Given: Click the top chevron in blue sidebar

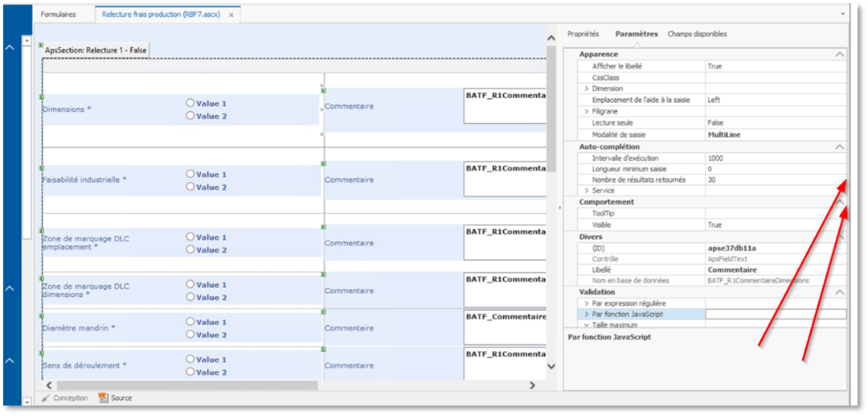Looking at the screenshot, I should click(x=10, y=47).
